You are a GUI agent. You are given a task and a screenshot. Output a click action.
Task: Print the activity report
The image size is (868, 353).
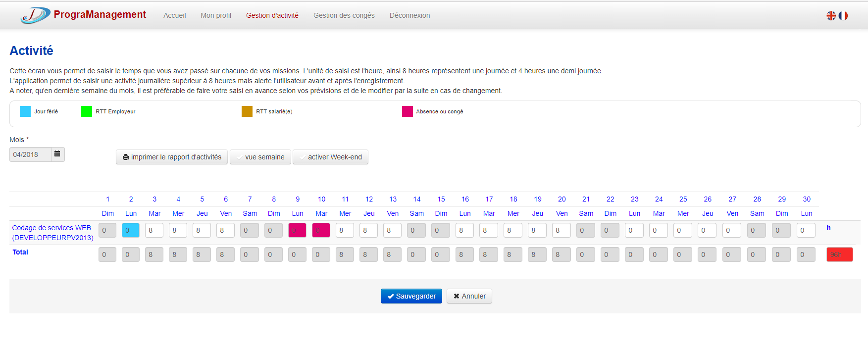(x=172, y=157)
